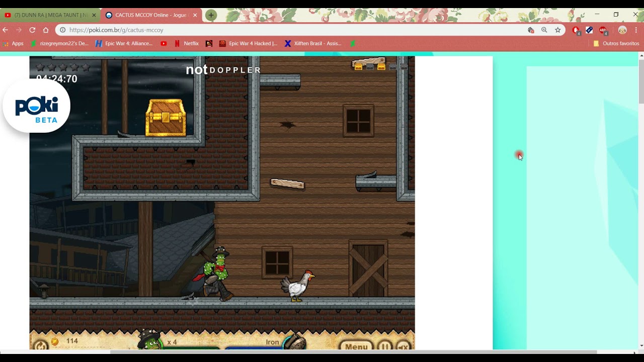Restore down the Chrome window
Screen dimensions: 644x362
point(616,15)
